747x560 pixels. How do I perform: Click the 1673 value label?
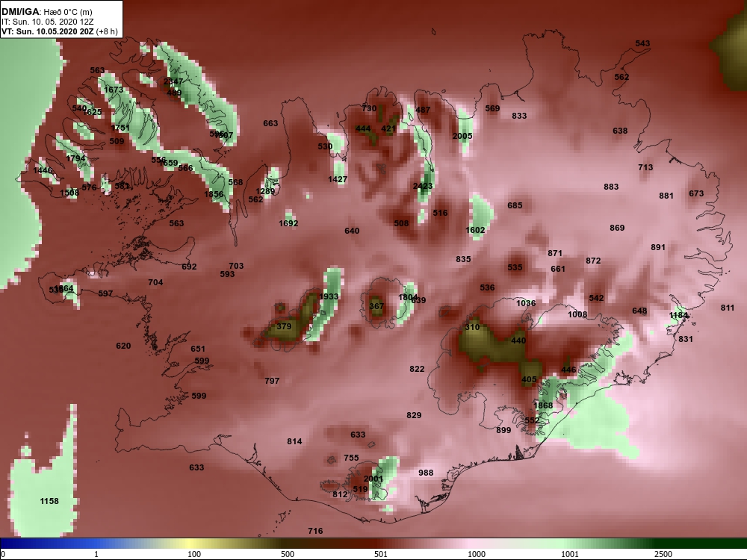(x=114, y=90)
